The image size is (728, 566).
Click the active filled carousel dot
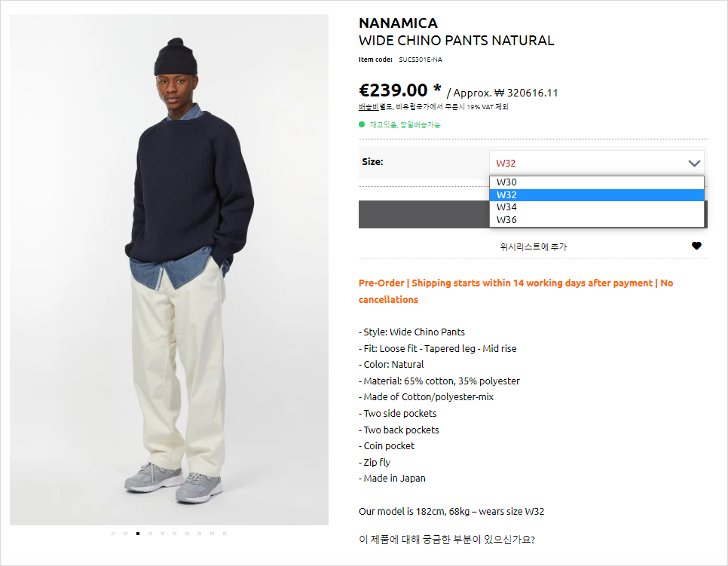click(138, 534)
